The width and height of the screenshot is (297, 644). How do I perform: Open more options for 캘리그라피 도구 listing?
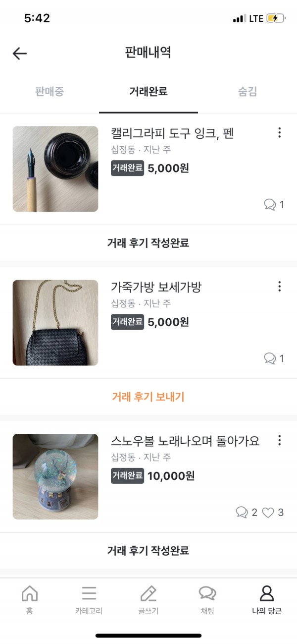[x=280, y=132]
